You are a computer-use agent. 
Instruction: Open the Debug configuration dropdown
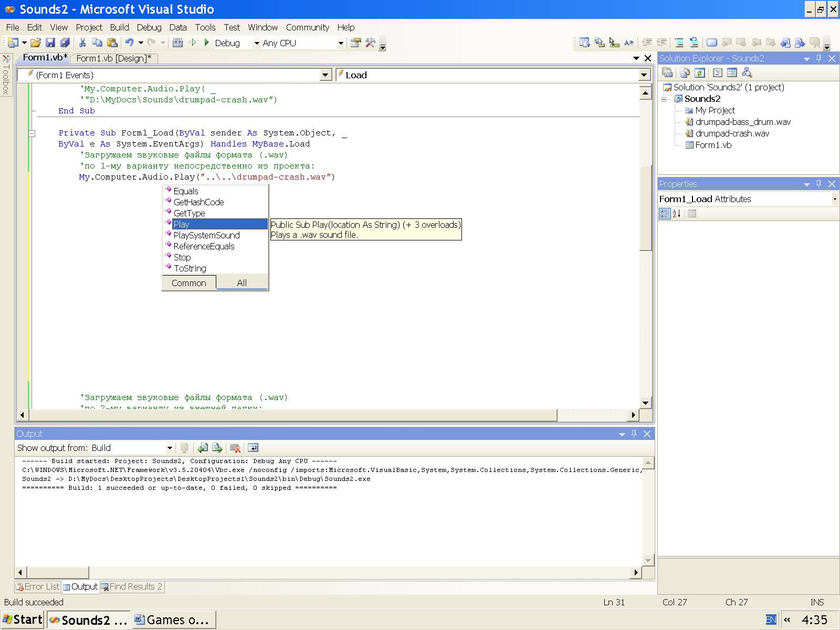(x=257, y=43)
